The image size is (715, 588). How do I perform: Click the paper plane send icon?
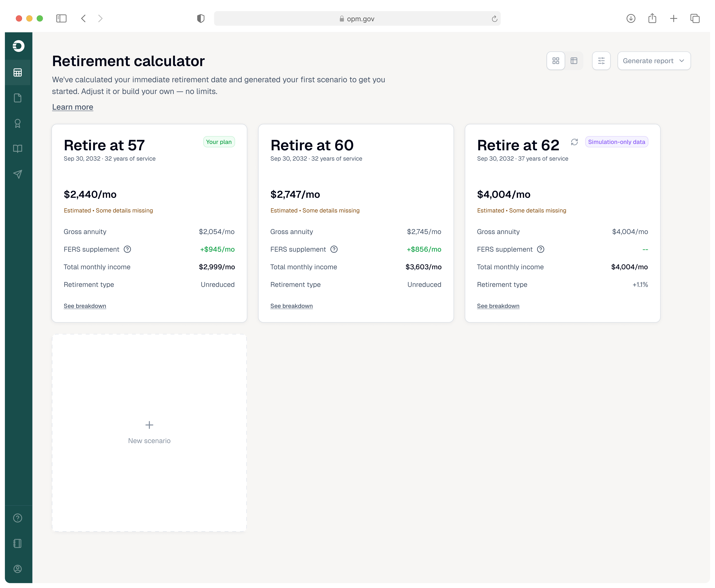(x=18, y=174)
